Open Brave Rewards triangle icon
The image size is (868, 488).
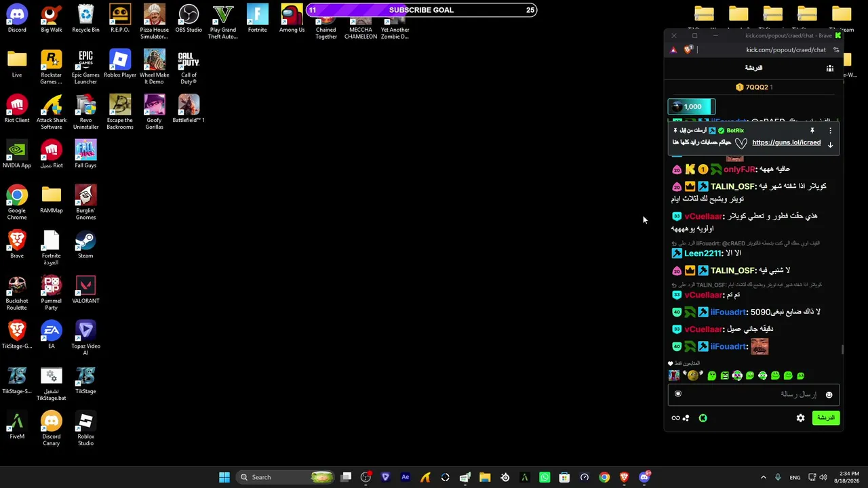click(673, 49)
